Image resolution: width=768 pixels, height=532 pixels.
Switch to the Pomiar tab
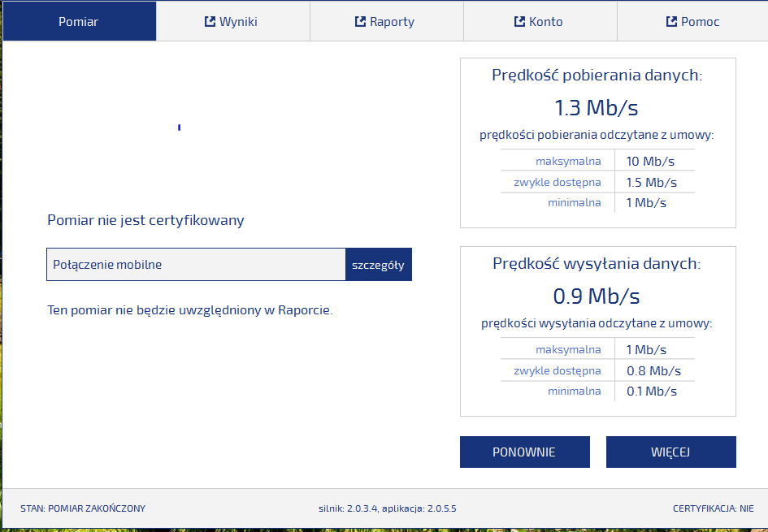click(x=79, y=22)
